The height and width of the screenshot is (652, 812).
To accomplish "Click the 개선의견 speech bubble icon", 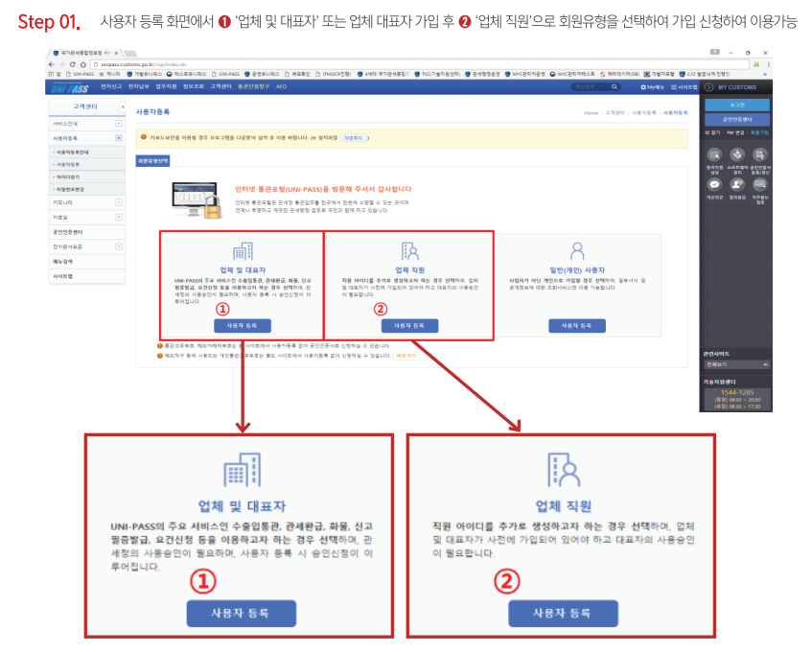I will tap(715, 184).
